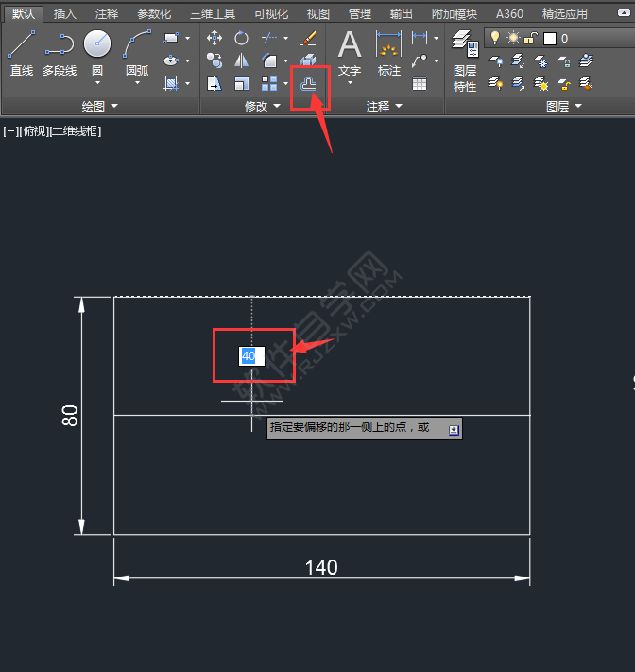Viewport: 635px width, 672px height.
Task: Click layer 0 white color swatch
Action: click(550, 39)
